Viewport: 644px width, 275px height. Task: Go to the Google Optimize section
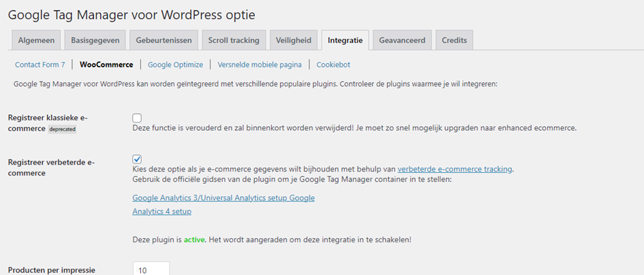pyautogui.click(x=175, y=65)
